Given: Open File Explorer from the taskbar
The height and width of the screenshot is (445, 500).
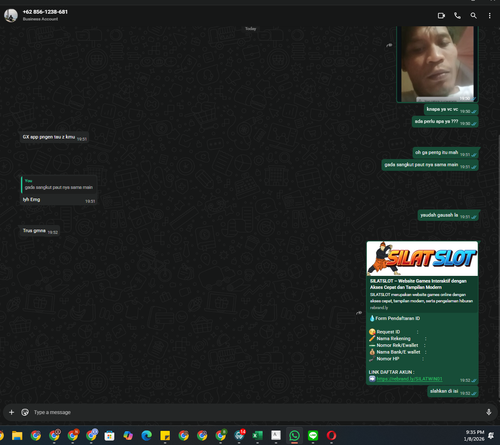Looking at the screenshot, I should pos(17,435).
